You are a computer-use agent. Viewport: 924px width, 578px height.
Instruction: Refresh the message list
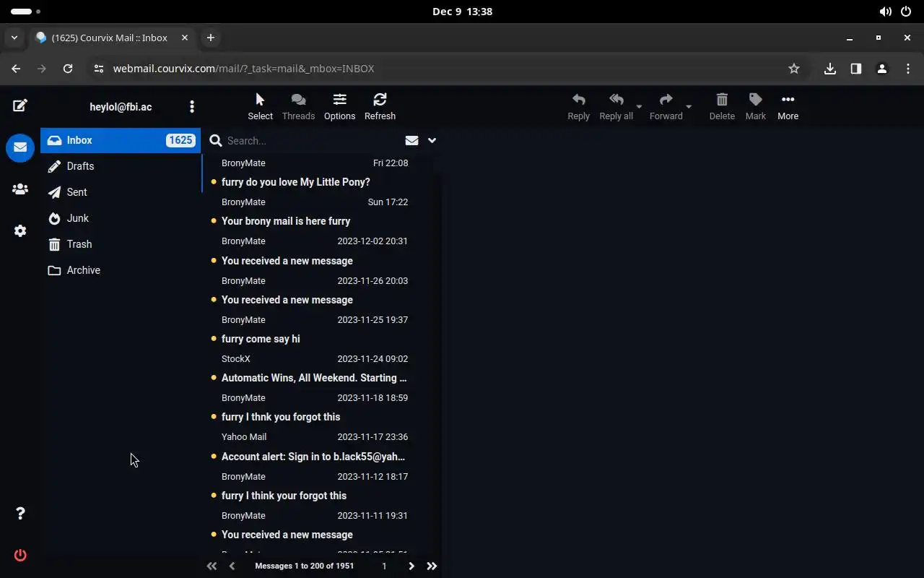[380, 106]
